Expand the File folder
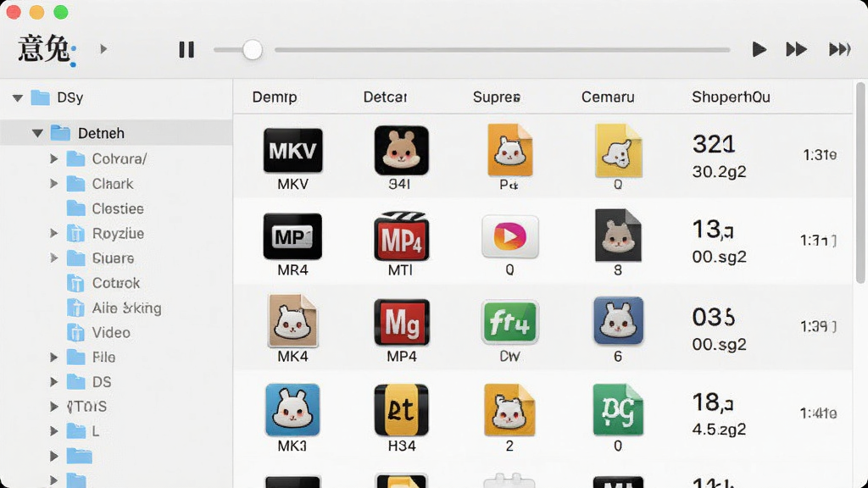The image size is (868, 488). tap(53, 358)
